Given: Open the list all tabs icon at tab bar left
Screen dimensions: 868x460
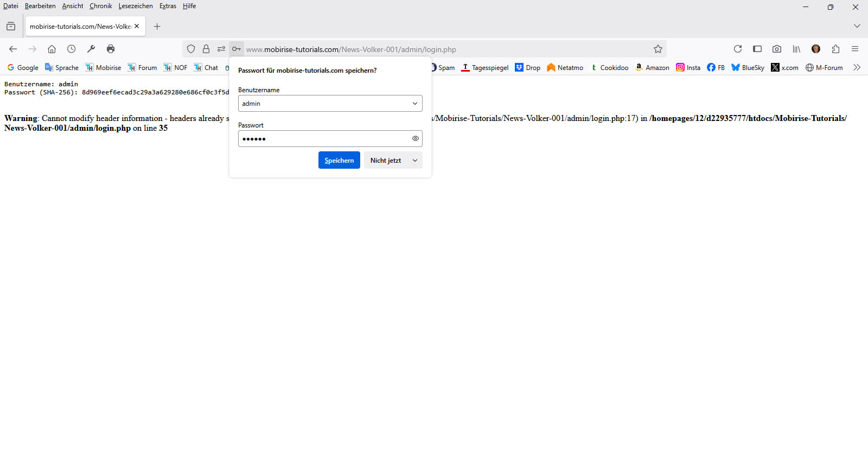Looking at the screenshot, I should [x=11, y=26].
